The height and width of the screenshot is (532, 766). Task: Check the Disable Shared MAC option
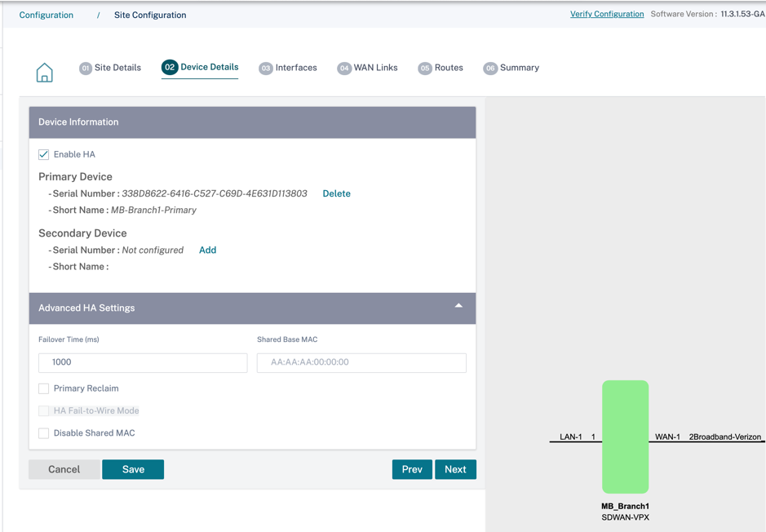43,432
